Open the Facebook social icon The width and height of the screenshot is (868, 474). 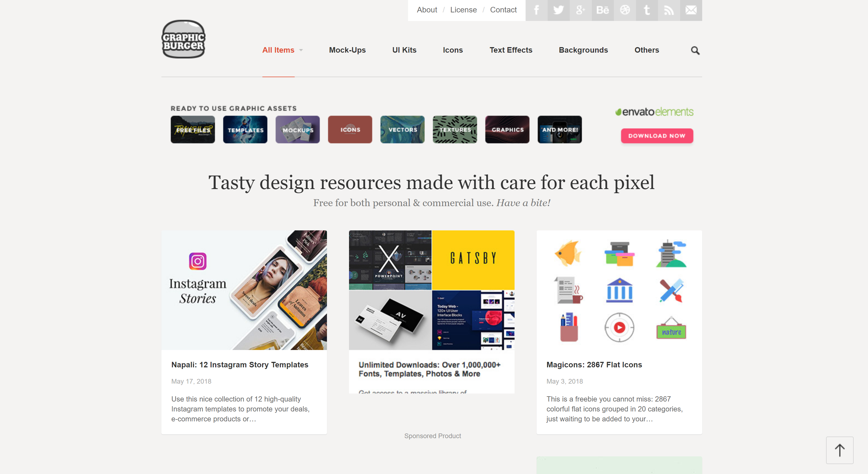[x=536, y=10]
